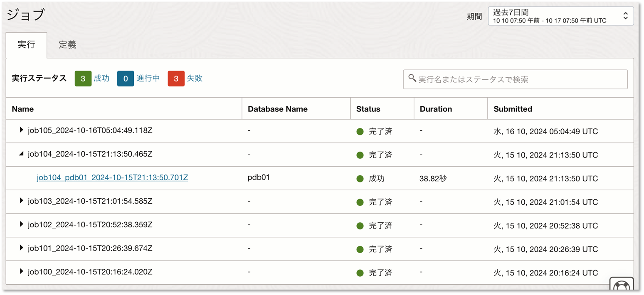This screenshot has height=295, width=644.
Task: Click the help lifebuoy icon
Action: pyautogui.click(x=622, y=287)
